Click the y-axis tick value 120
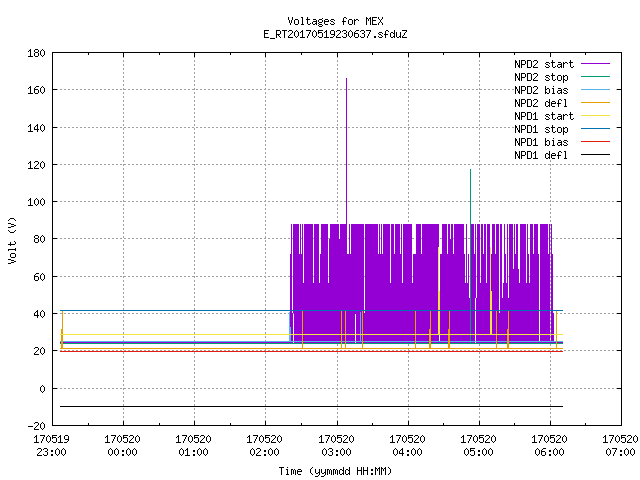This screenshot has width=640, height=480. click(x=36, y=165)
